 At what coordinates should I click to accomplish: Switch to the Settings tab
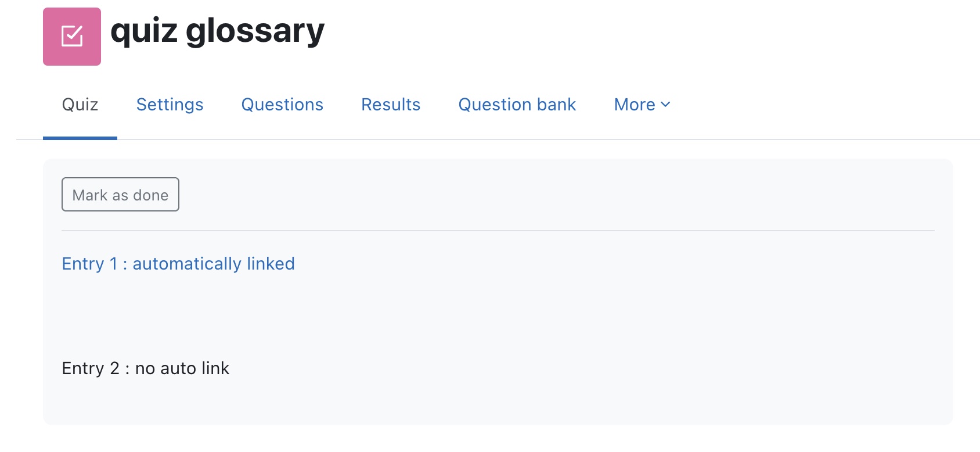point(170,105)
